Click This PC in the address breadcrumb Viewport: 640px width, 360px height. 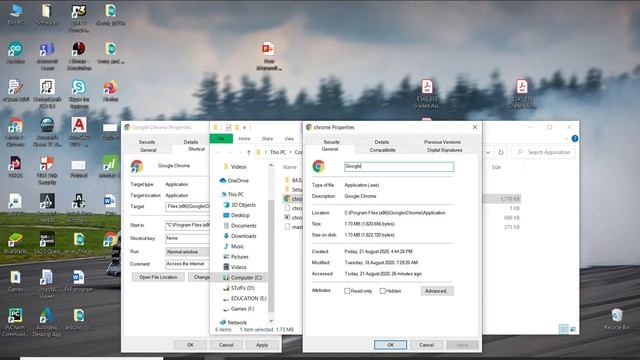pos(278,152)
